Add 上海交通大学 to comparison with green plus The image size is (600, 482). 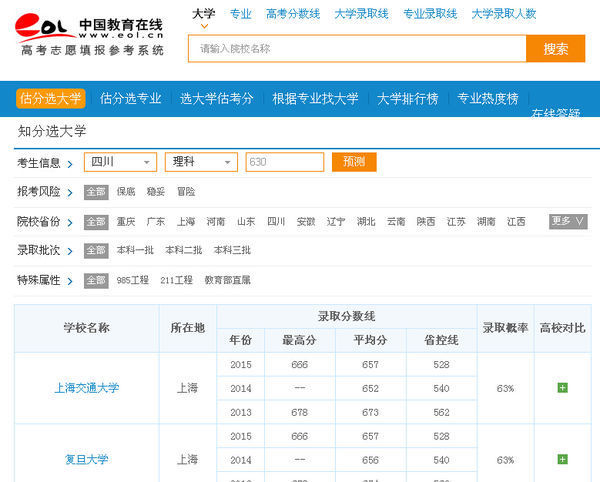[562, 388]
